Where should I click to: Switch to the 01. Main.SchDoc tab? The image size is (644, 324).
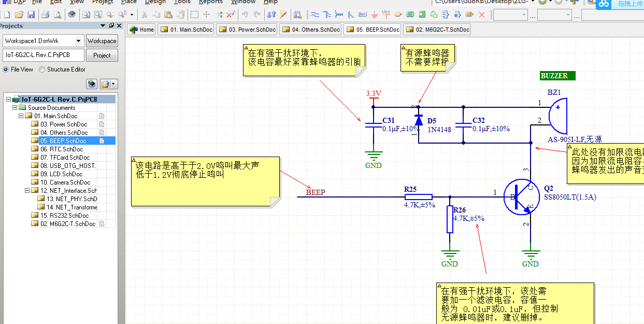[185, 30]
